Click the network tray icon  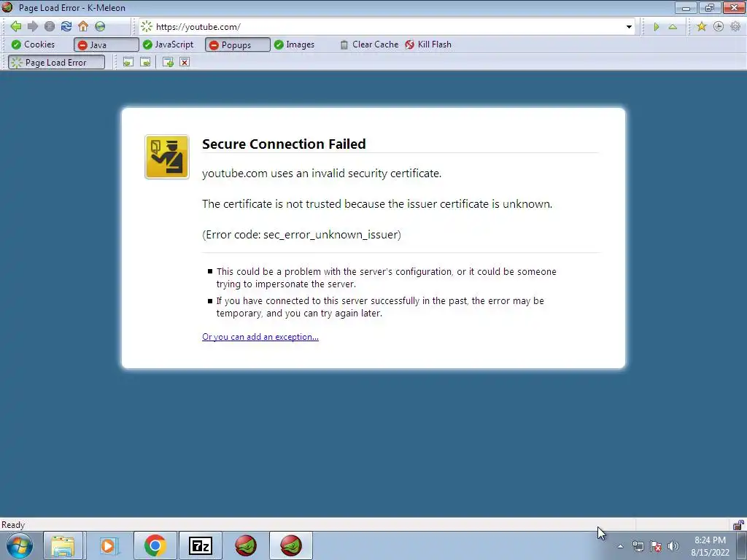638,546
